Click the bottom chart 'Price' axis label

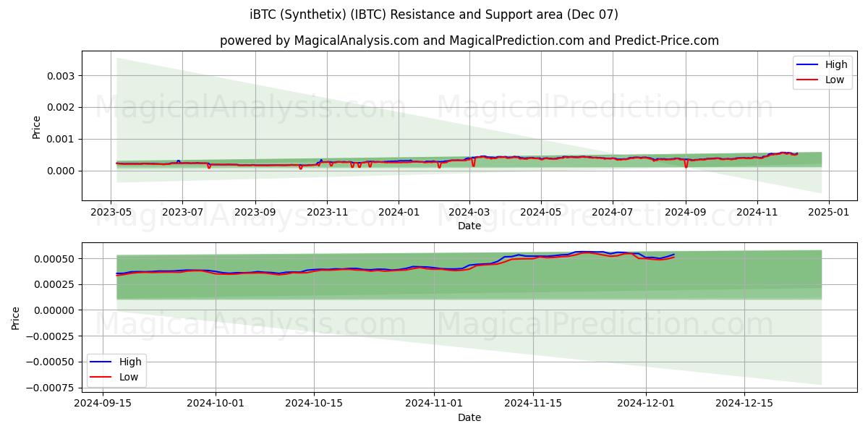coord(16,318)
